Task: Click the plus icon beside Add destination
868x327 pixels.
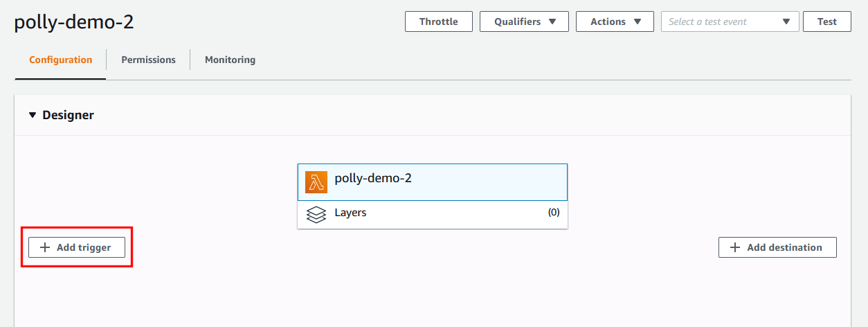Action: coord(734,247)
